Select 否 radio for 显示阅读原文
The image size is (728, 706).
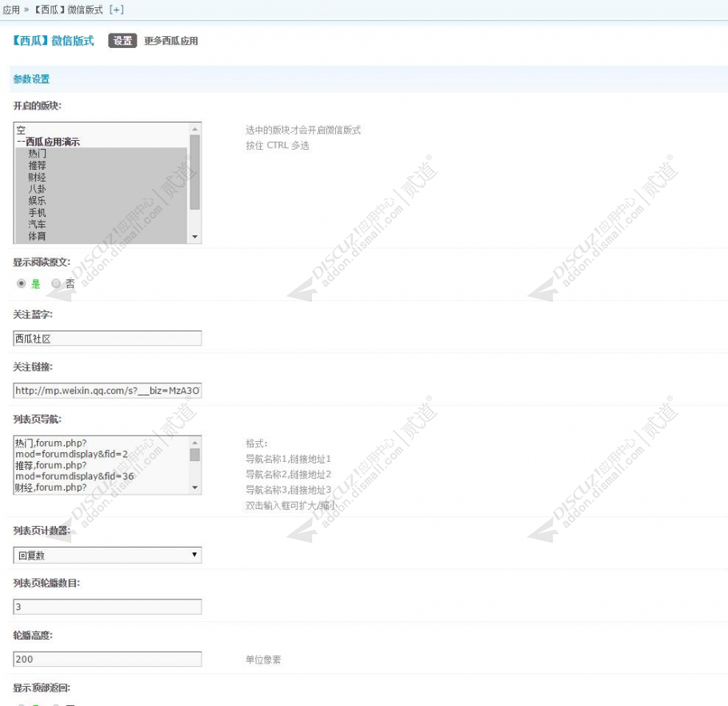(56, 283)
